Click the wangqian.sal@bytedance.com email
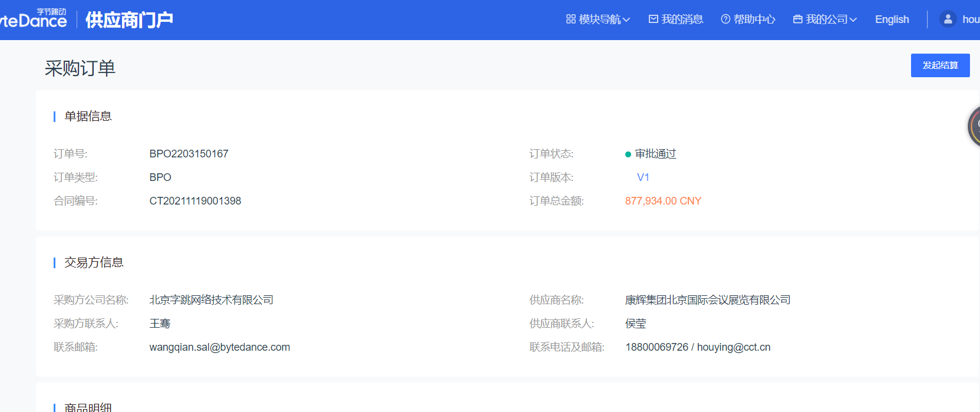980x412 pixels. [x=219, y=347]
